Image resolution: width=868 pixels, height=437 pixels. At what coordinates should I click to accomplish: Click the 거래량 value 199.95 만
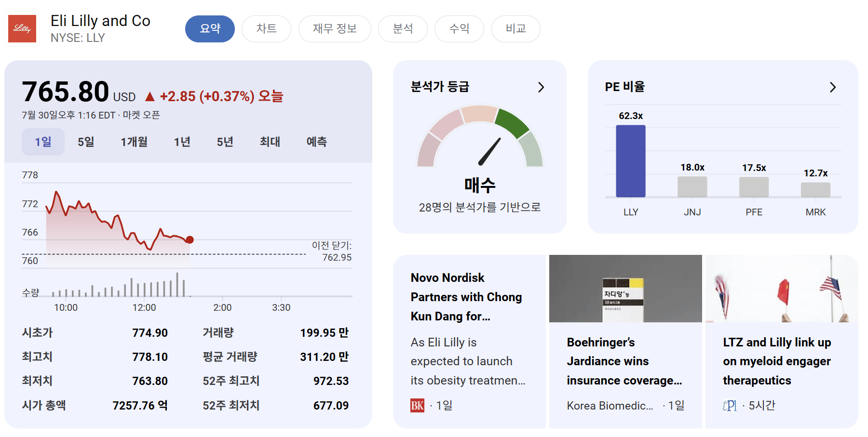coord(325,333)
